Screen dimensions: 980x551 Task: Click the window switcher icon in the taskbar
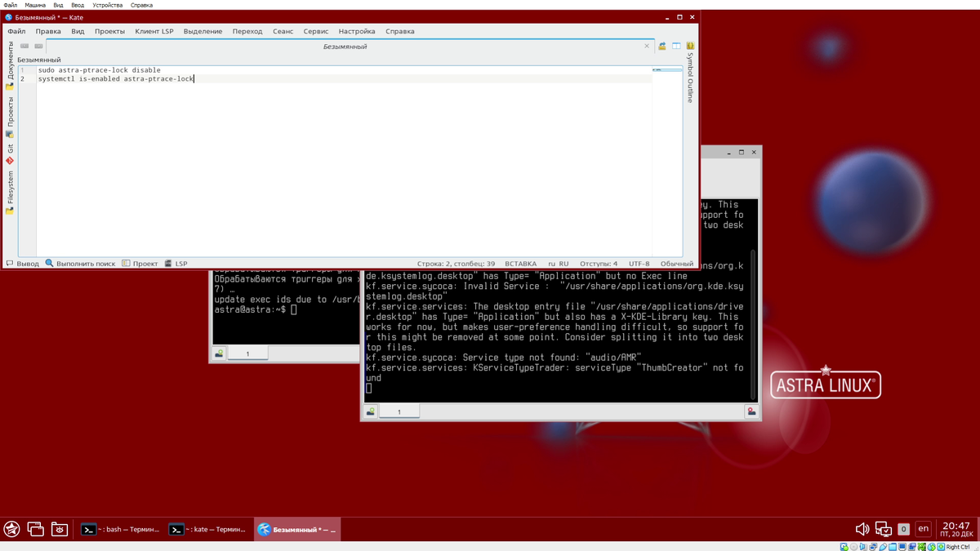click(x=35, y=529)
